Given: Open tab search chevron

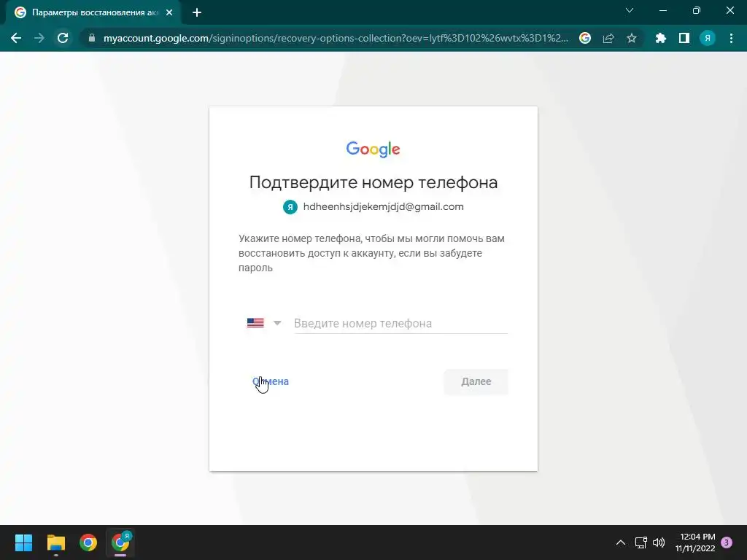Looking at the screenshot, I should coord(630,10).
